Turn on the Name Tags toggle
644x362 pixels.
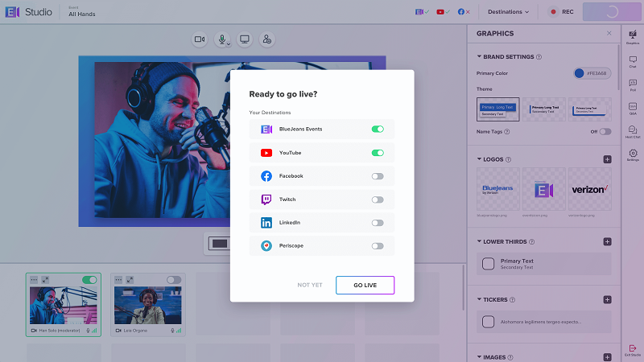pyautogui.click(x=605, y=132)
